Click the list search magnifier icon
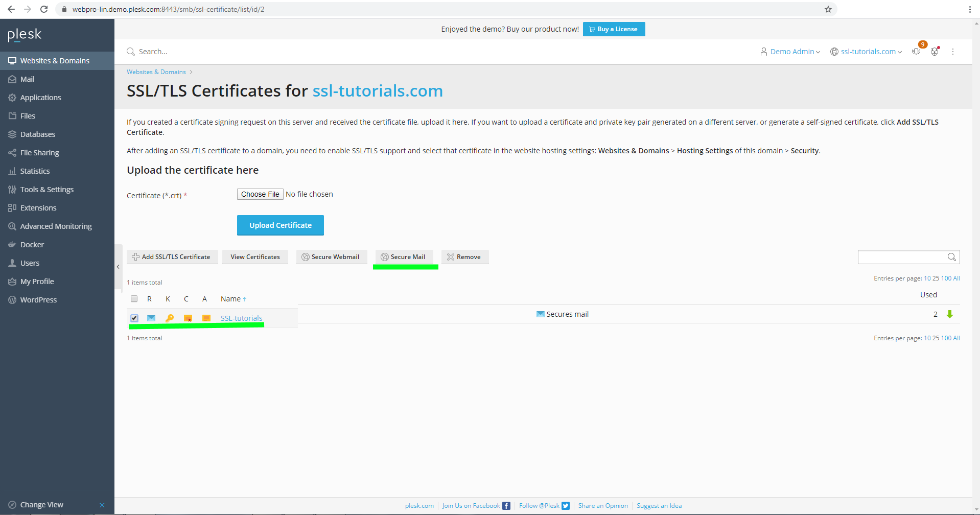The image size is (980, 515). [952, 257]
